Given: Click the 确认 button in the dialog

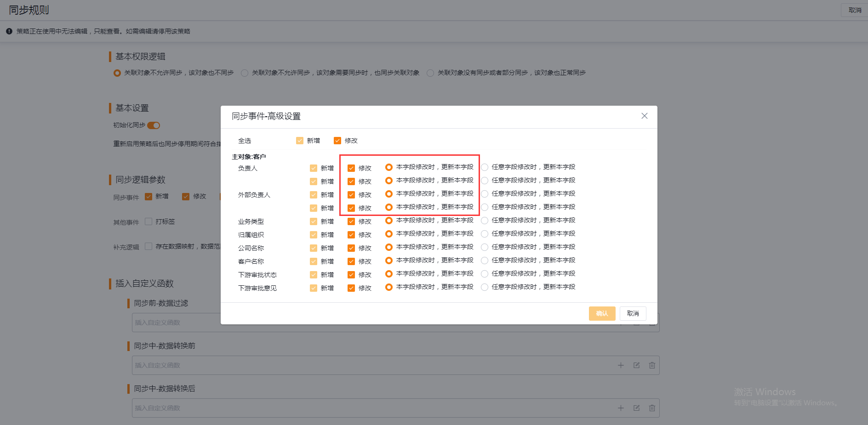Looking at the screenshot, I should point(602,313).
